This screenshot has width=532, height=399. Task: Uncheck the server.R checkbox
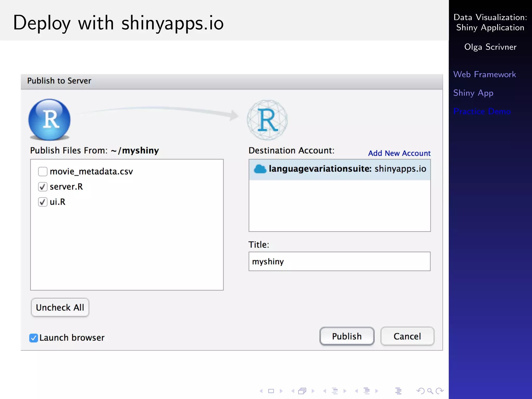pyautogui.click(x=43, y=187)
